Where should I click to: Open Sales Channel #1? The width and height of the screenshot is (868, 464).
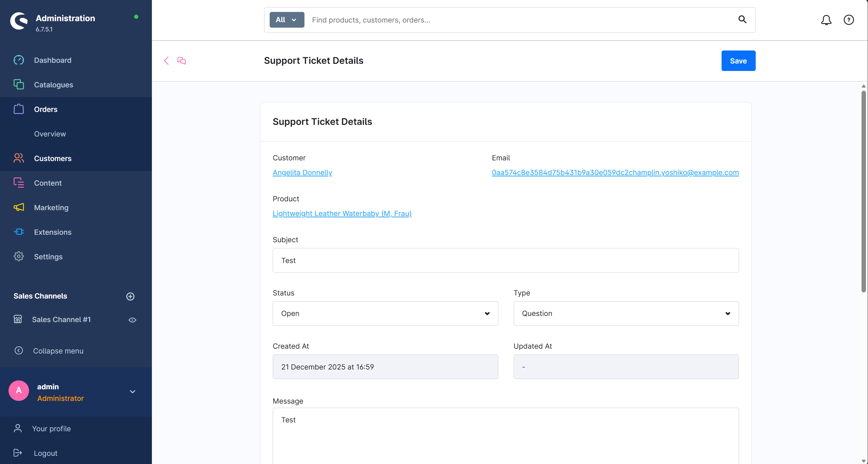(x=61, y=320)
